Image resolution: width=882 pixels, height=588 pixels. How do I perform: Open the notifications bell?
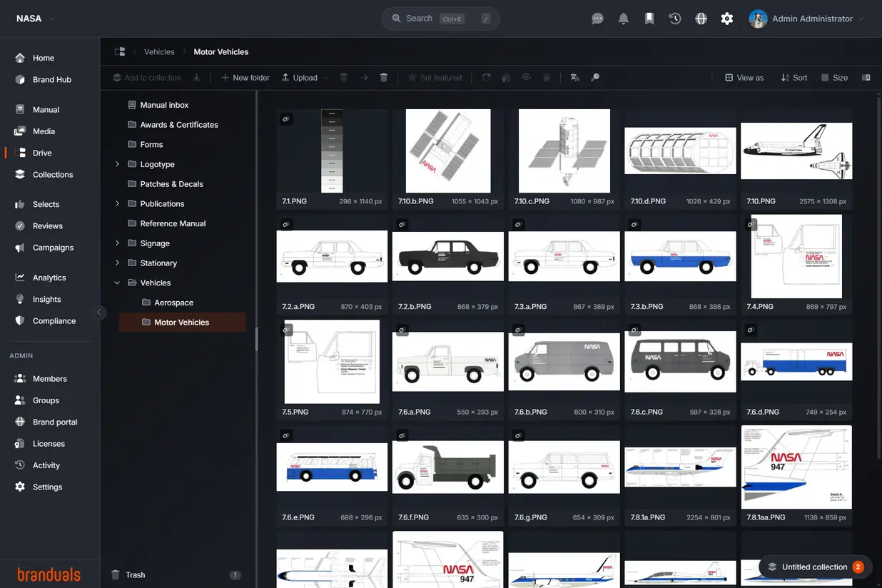[x=624, y=19]
